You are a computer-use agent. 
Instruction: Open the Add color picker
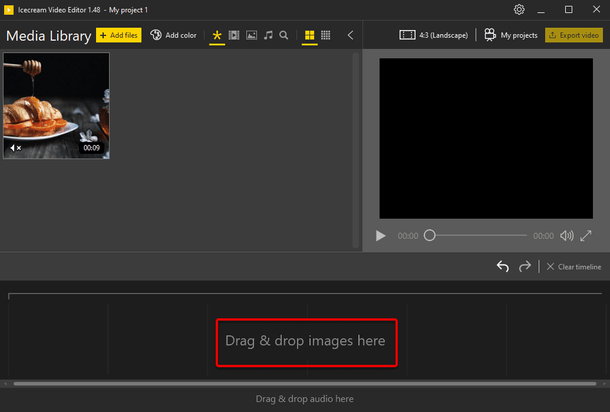point(173,35)
